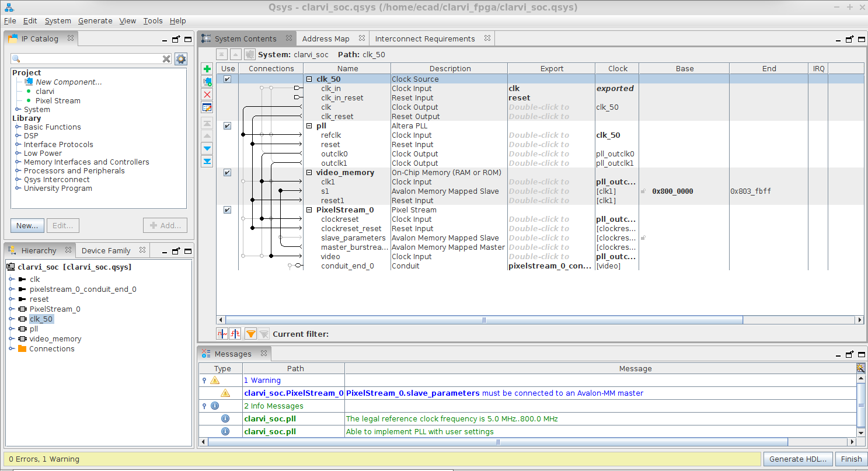The width and height of the screenshot is (868, 471).
Task: Disable the PixelStream_0 Use checkbox
Action: [x=228, y=210]
